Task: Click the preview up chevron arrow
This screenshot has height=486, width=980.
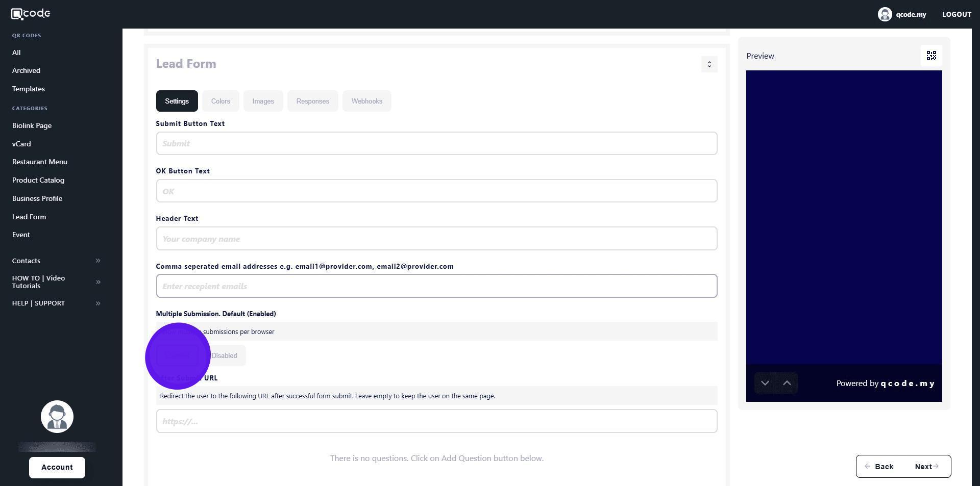Action: pyautogui.click(x=787, y=383)
